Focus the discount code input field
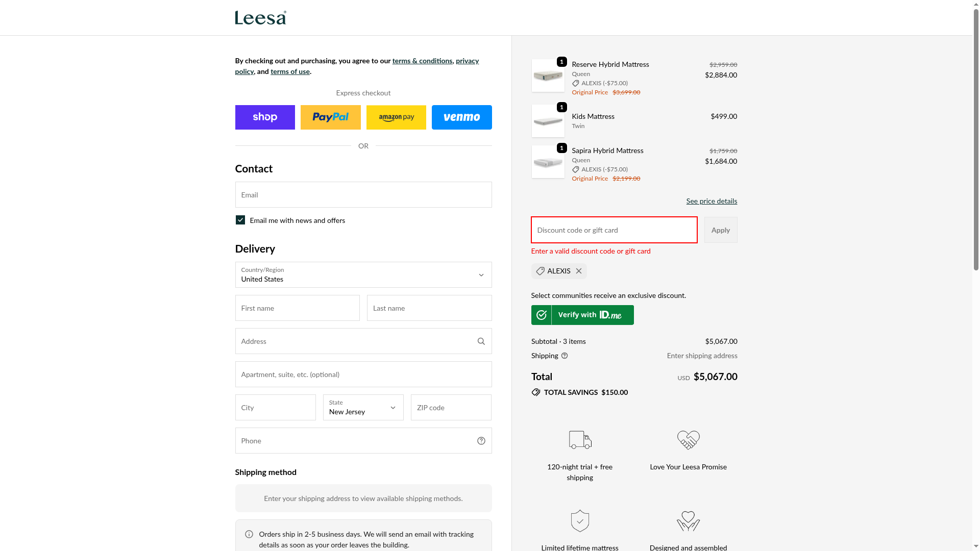 point(614,230)
